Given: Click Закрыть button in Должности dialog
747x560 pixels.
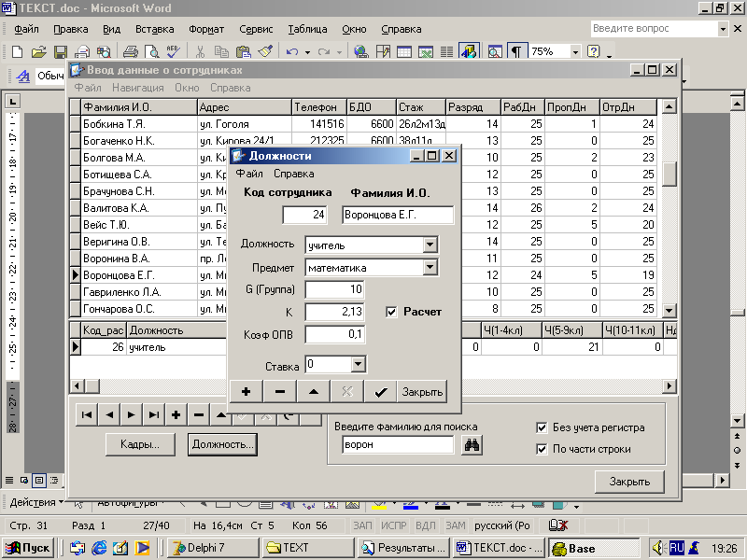Looking at the screenshot, I should click(x=422, y=392).
